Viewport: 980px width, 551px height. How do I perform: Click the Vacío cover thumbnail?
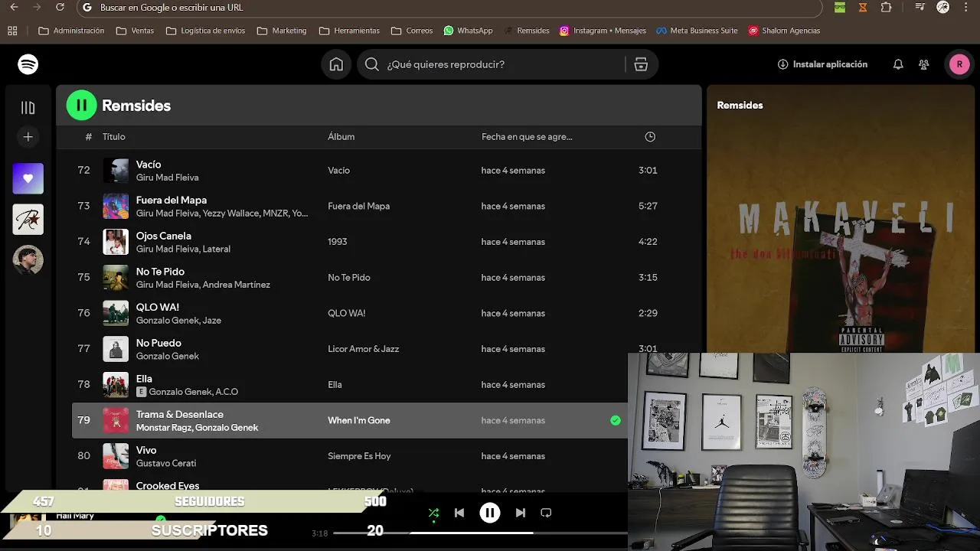pos(116,171)
